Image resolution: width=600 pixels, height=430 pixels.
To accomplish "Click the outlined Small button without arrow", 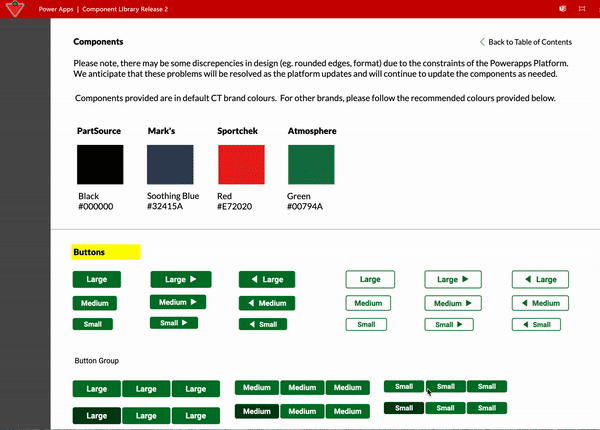I will pos(366,324).
